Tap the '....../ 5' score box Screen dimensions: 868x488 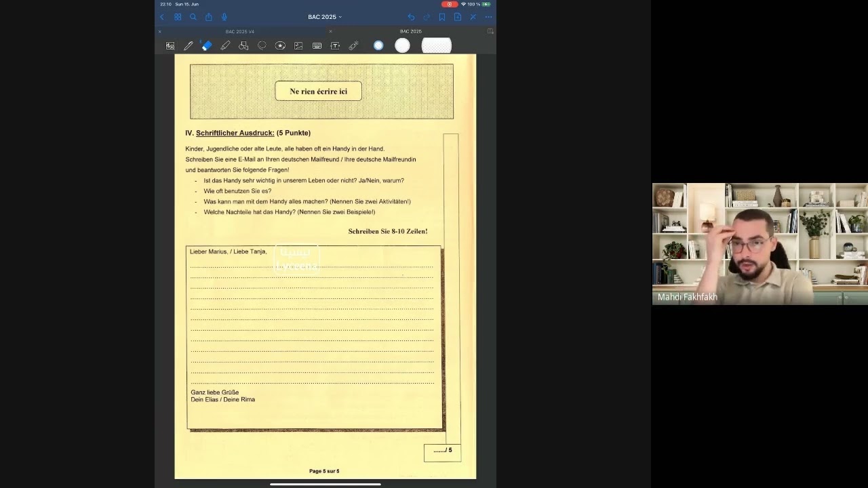pyautogui.click(x=442, y=453)
